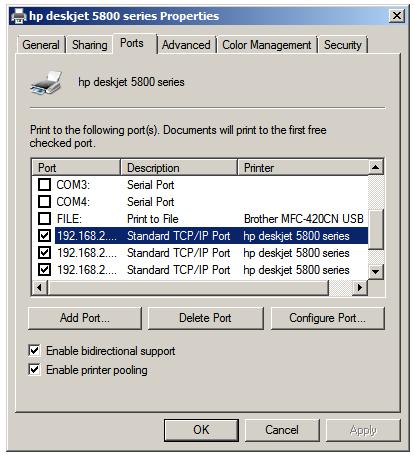
Task: Uncheck the highlighted 192.168.2 port checkbox
Action: click(x=44, y=236)
